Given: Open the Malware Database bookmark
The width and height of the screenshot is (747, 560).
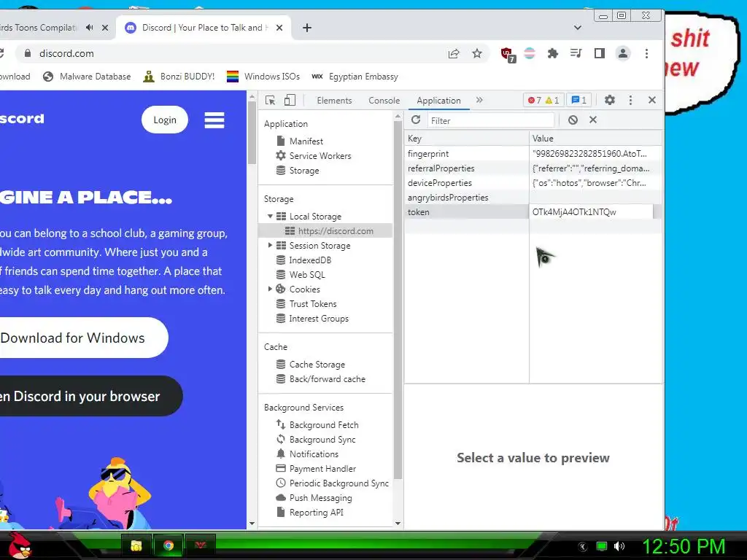Looking at the screenshot, I should (x=87, y=77).
